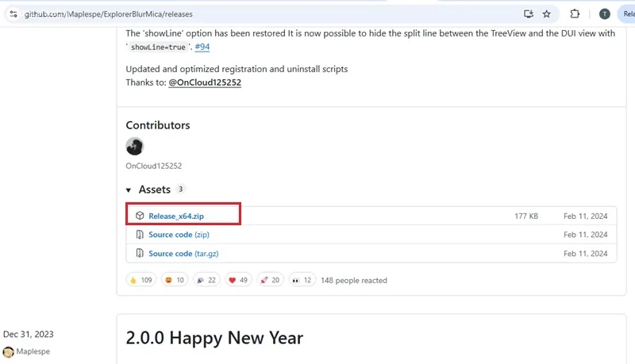Toggle the heart reaction
Image resolution: width=635 pixels, height=364 pixels.
point(239,280)
